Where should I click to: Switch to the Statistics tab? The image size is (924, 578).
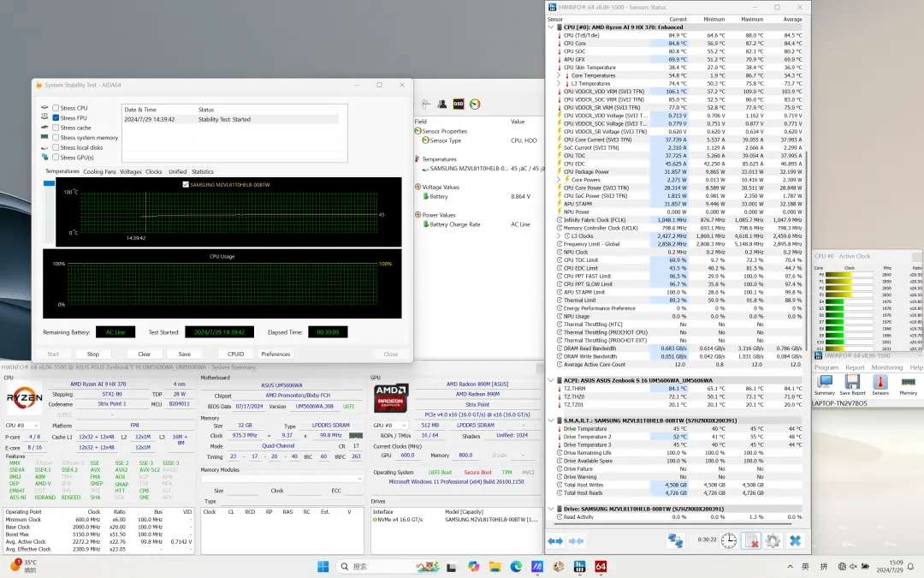[x=203, y=171]
